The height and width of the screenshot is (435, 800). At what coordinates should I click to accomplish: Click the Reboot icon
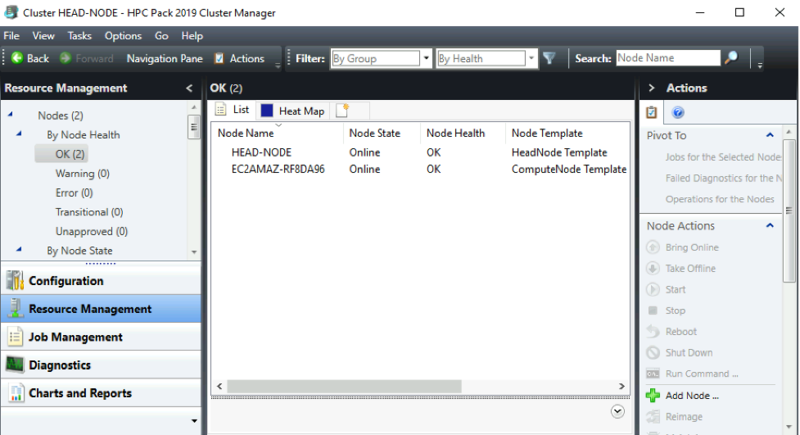(653, 331)
